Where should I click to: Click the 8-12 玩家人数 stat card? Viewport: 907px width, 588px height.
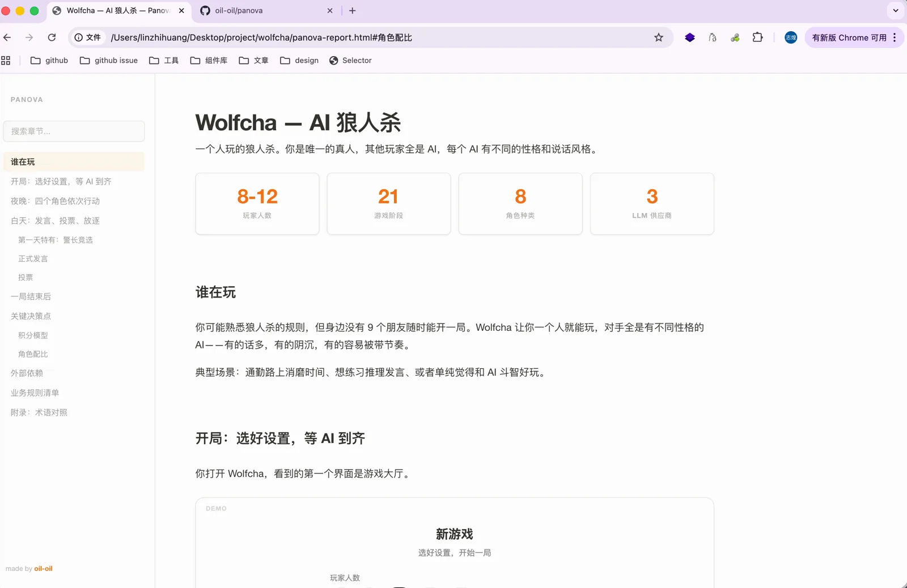tap(257, 204)
